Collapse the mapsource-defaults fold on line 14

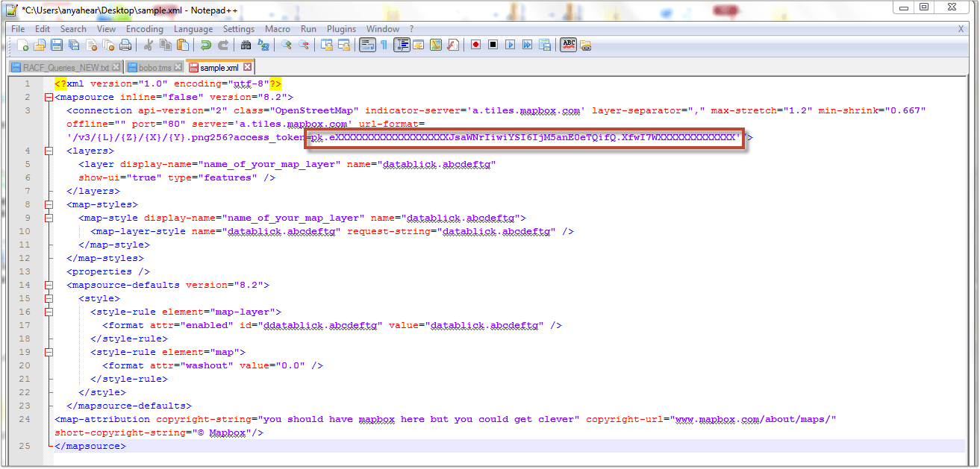pyautogui.click(x=49, y=286)
